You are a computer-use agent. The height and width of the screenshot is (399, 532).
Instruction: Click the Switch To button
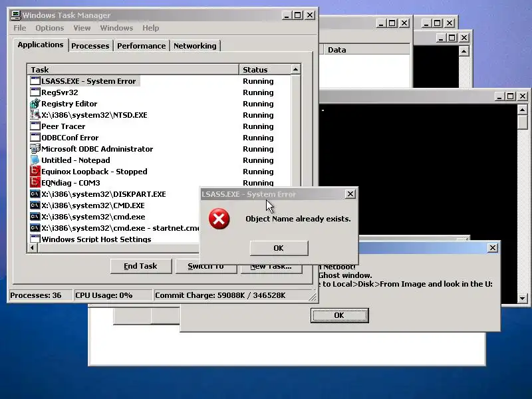click(x=205, y=267)
